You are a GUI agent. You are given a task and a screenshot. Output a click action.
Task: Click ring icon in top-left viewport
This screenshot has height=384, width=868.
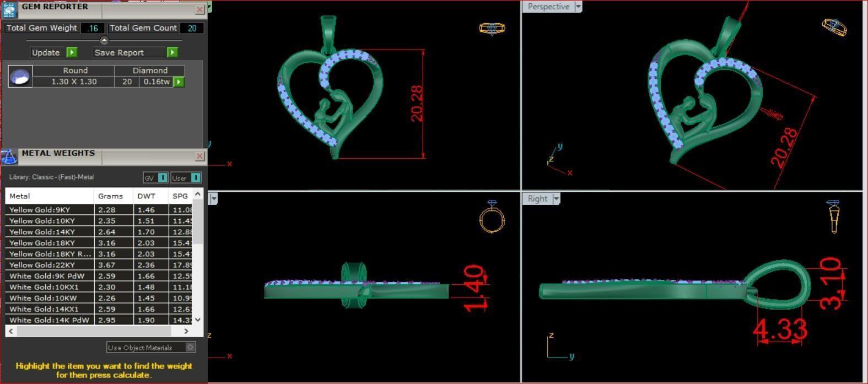point(492,29)
